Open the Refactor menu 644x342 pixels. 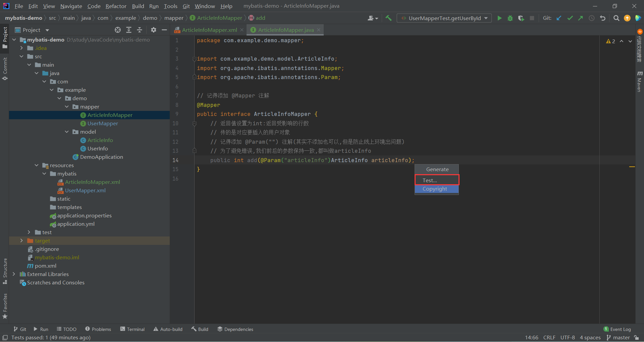click(116, 6)
